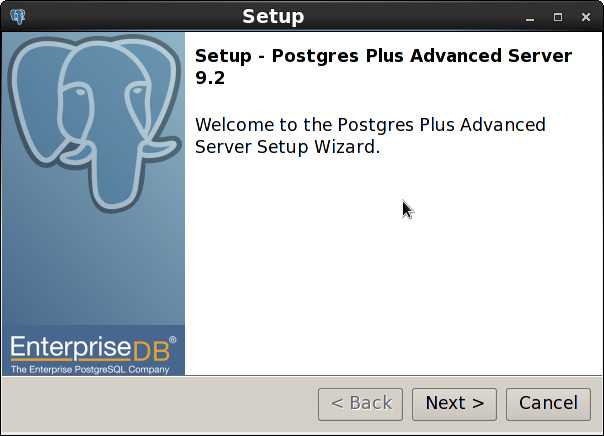Close the Setup wizard window
The image size is (604, 436).
tap(586, 17)
